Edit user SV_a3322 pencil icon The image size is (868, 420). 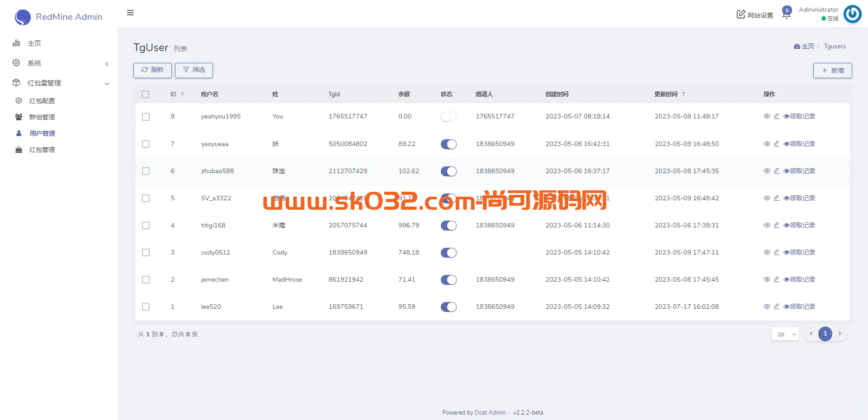click(x=776, y=198)
